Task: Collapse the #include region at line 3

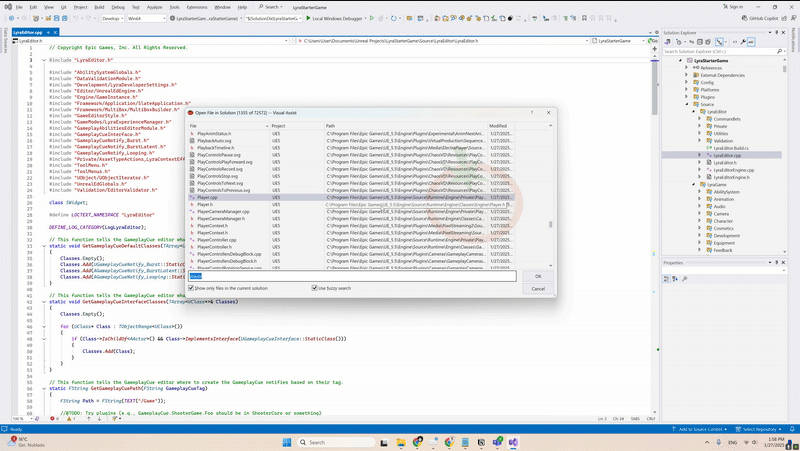Action: (43, 60)
